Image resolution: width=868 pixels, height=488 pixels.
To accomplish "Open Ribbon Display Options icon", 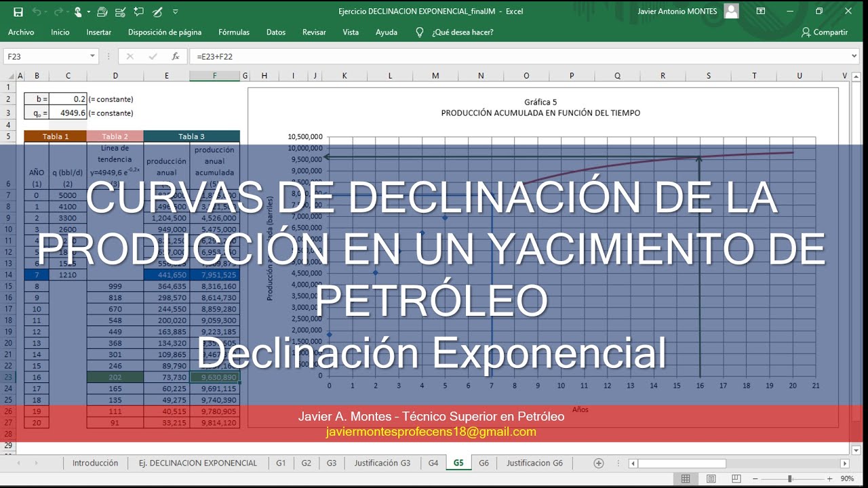I will [761, 12].
